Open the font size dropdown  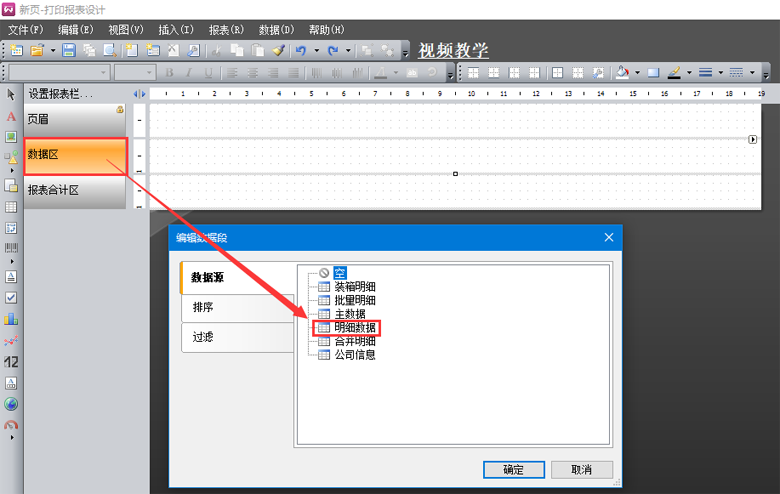click(x=135, y=73)
